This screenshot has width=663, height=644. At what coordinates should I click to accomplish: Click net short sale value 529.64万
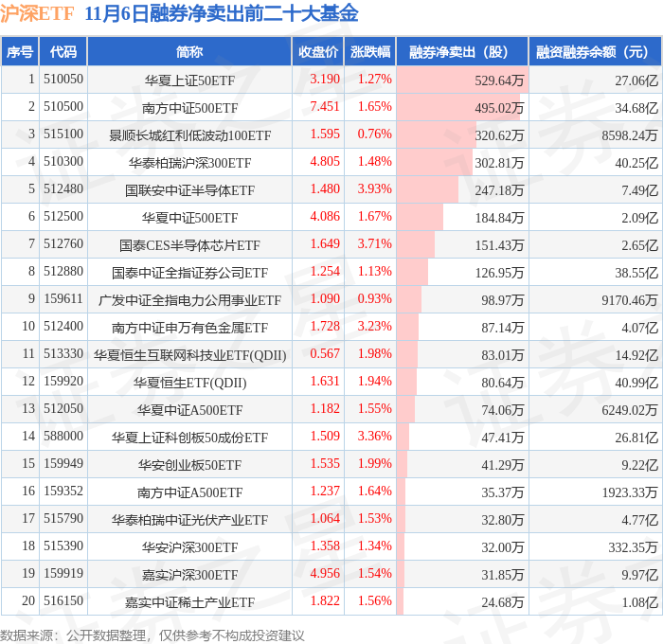point(499,80)
